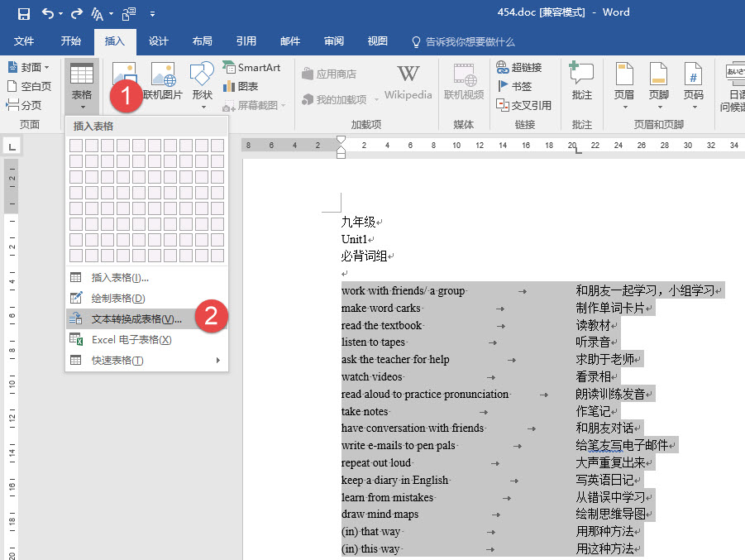Switch to the 审阅 ribbon tab

click(332, 41)
